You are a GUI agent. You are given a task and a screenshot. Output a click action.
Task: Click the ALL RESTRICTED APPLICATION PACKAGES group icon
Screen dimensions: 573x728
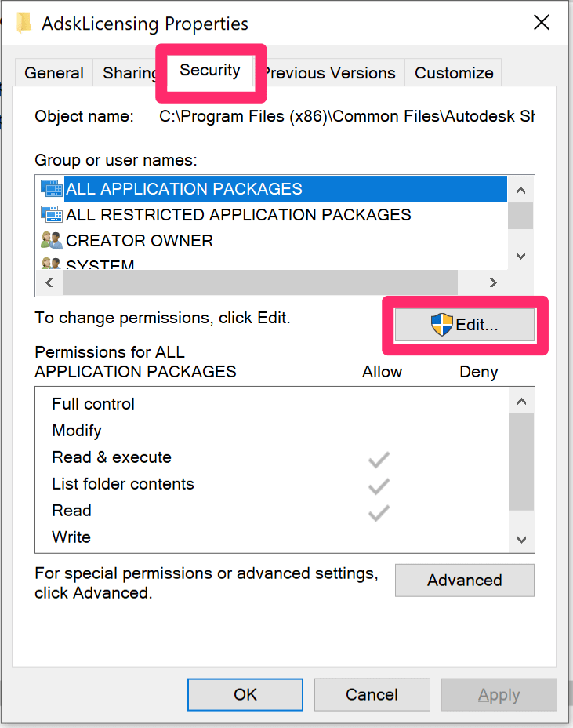tap(51, 214)
